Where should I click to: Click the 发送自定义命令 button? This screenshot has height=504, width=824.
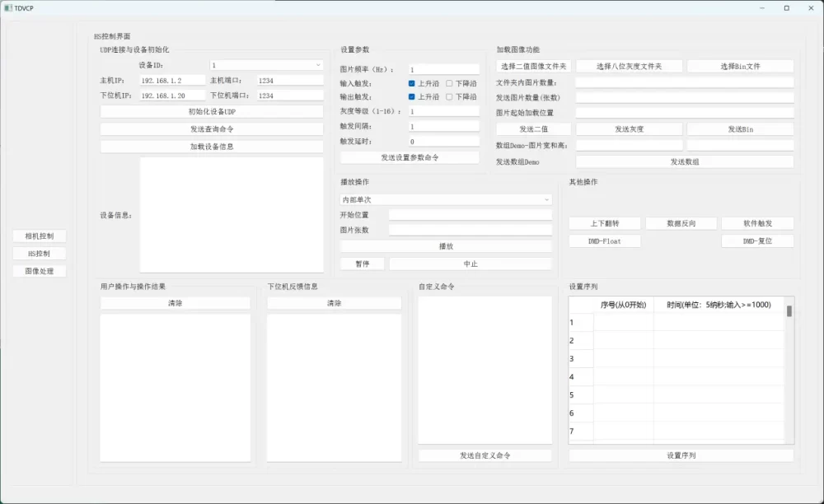(x=485, y=455)
